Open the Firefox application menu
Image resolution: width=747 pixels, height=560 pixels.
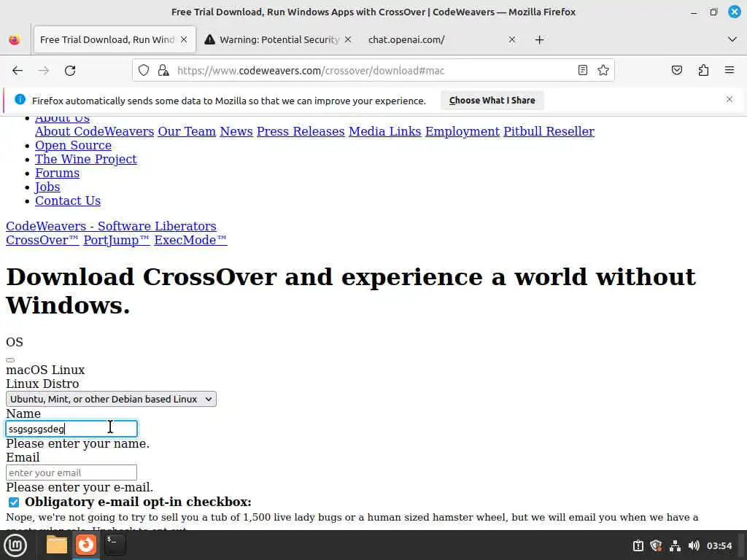click(729, 71)
